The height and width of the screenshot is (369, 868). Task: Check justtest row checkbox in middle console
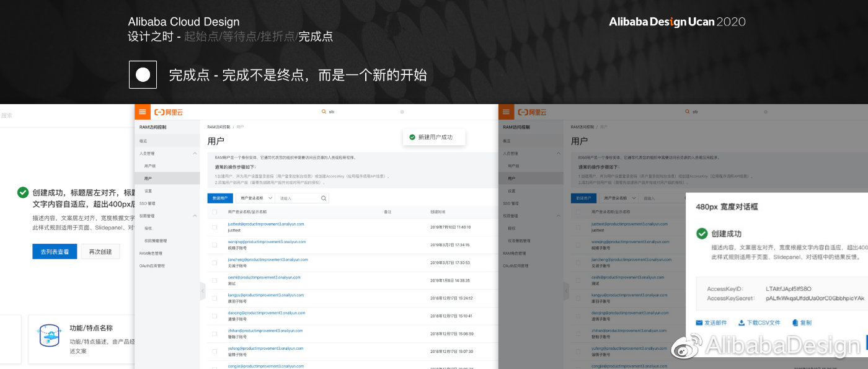click(215, 227)
